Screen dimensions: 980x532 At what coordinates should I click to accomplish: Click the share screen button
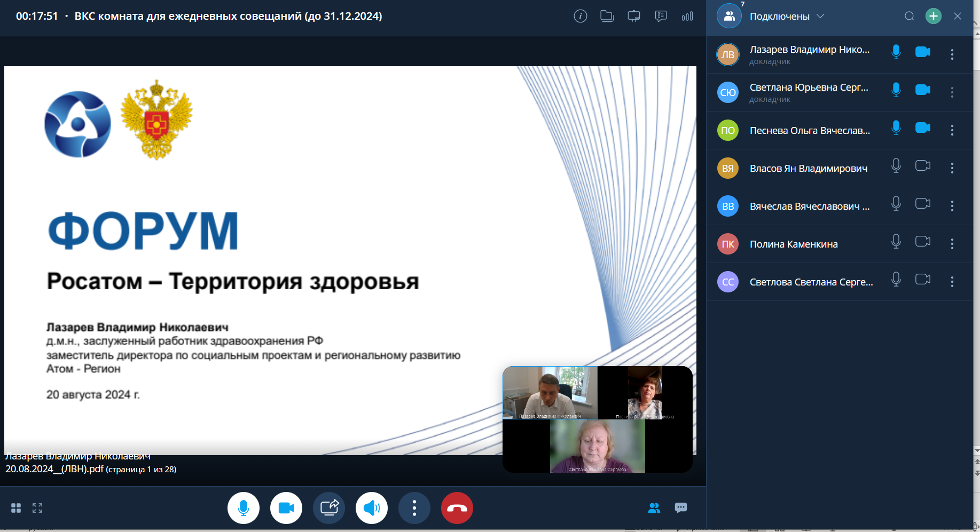point(329,508)
